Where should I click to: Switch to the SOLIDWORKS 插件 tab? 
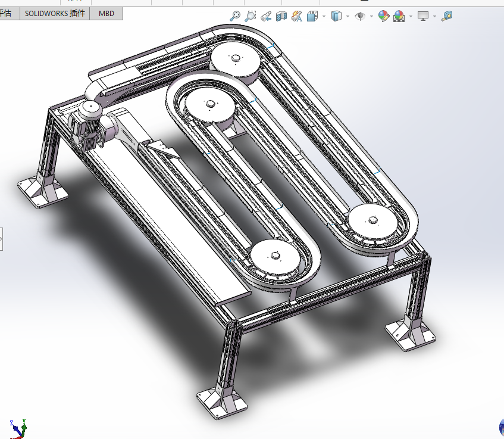[55, 13]
